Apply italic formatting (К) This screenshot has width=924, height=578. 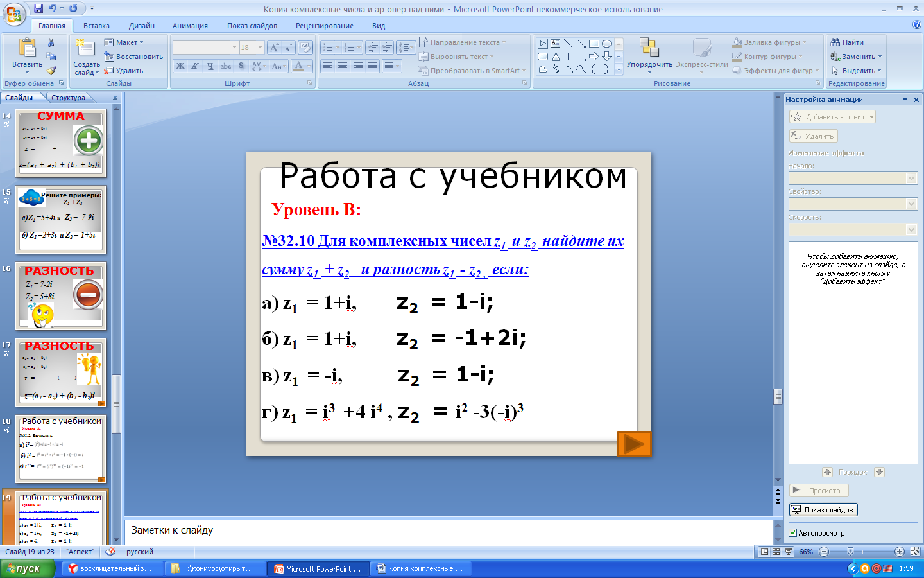195,66
